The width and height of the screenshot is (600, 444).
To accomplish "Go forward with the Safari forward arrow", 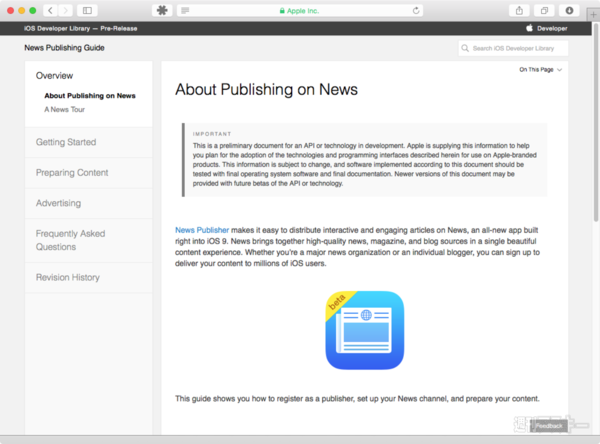I will pyautogui.click(x=65, y=10).
